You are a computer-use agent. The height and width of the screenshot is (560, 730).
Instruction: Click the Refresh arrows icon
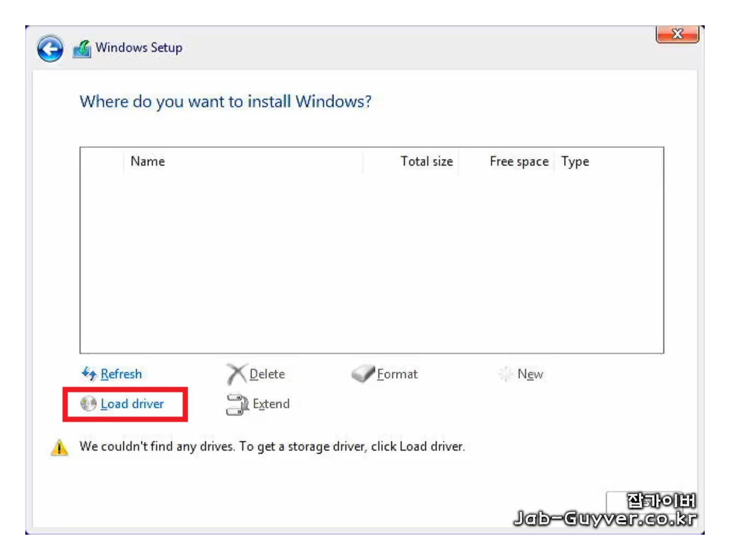[89, 373]
